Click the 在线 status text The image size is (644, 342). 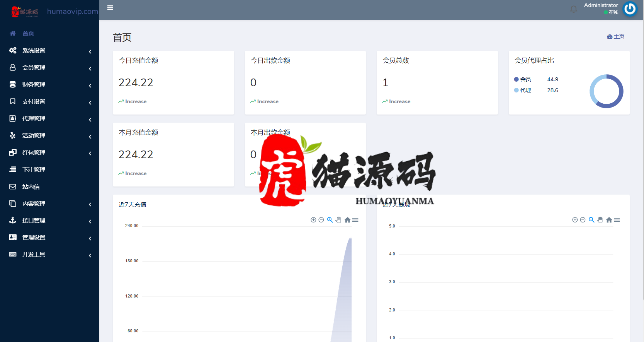613,12
